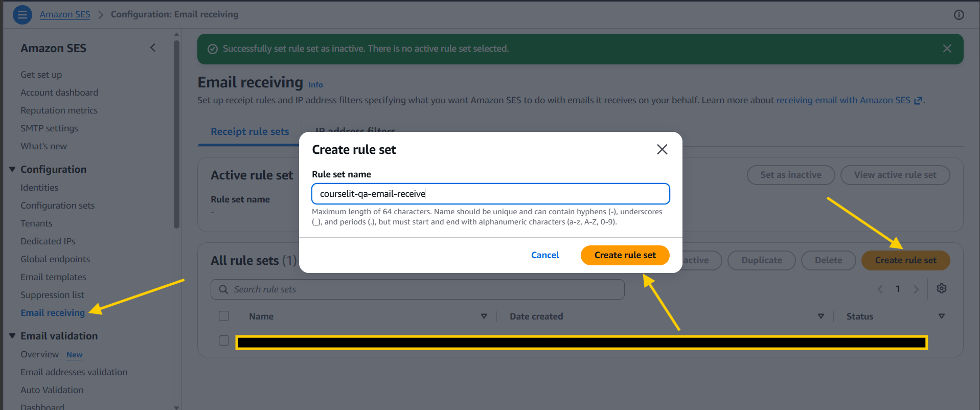Click Set as inactive button

[790, 175]
